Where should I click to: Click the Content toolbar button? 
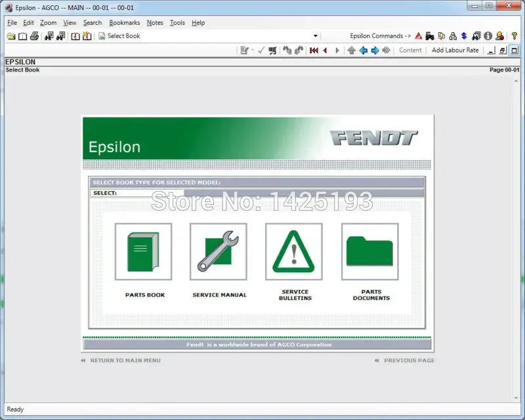410,51
